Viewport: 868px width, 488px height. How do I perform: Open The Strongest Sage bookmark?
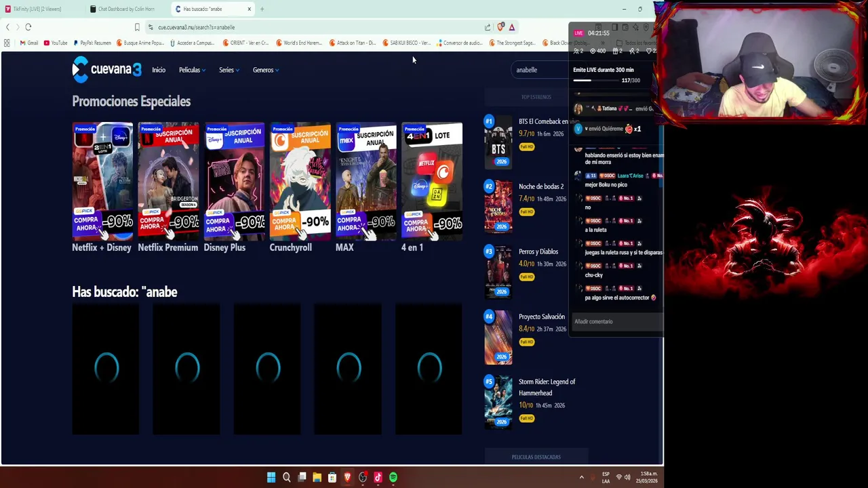pos(512,43)
